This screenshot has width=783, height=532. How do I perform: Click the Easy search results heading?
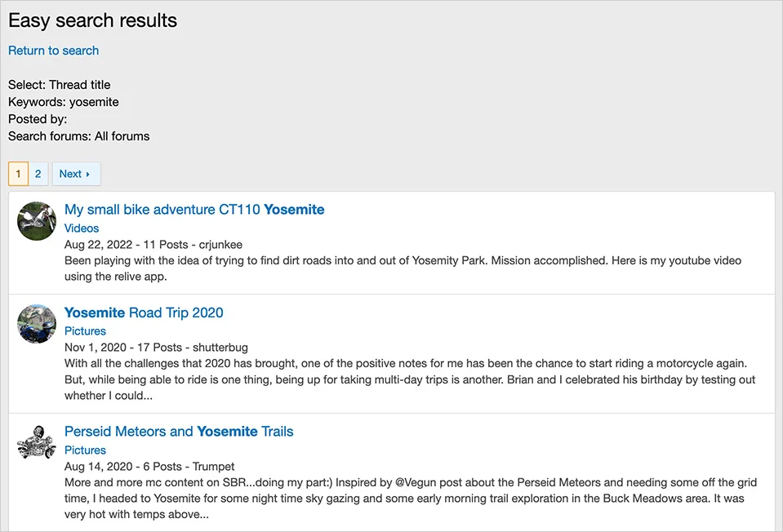tap(92, 20)
